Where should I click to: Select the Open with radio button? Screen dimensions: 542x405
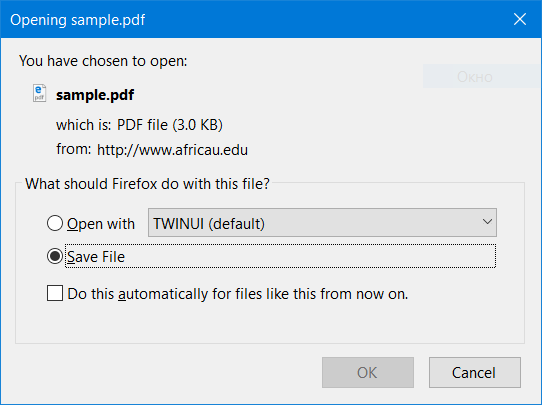(x=55, y=223)
